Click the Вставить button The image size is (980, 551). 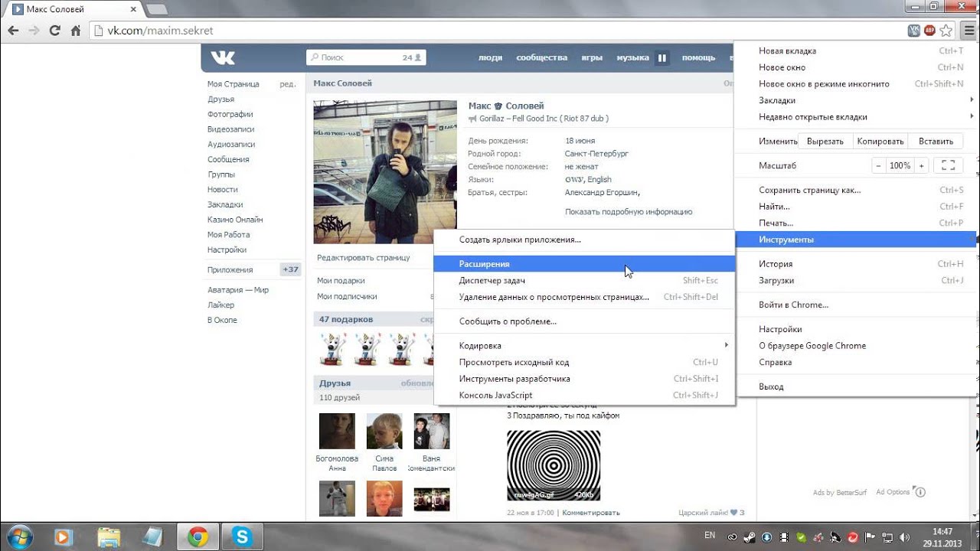[x=936, y=141]
